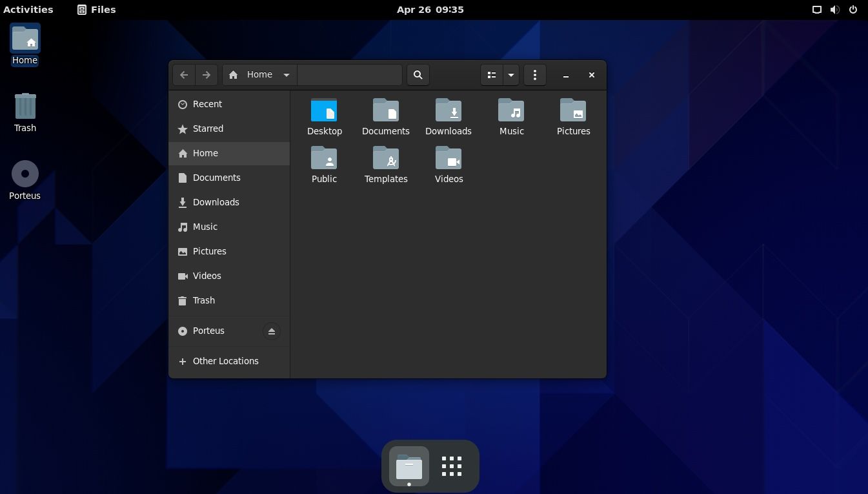The width and height of the screenshot is (868, 494).
Task: Eject the Porteus drive
Action: point(271,331)
